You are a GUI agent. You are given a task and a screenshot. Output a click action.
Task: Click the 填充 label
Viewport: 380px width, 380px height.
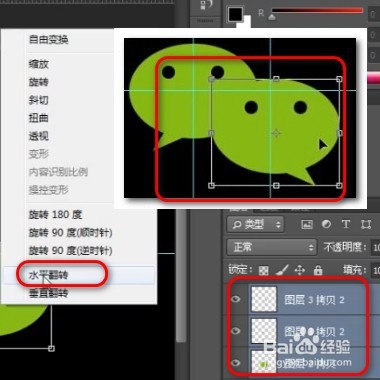pyautogui.click(x=355, y=270)
